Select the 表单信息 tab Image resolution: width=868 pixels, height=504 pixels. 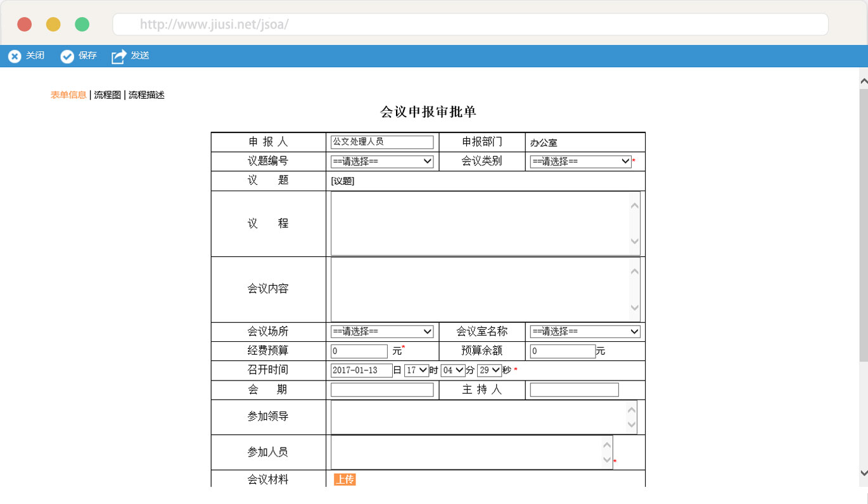point(68,95)
